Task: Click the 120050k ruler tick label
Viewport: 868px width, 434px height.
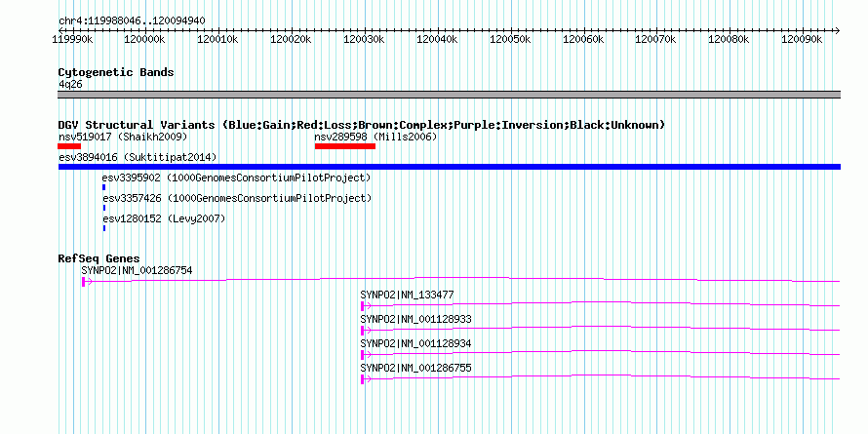Action: pyautogui.click(x=510, y=40)
